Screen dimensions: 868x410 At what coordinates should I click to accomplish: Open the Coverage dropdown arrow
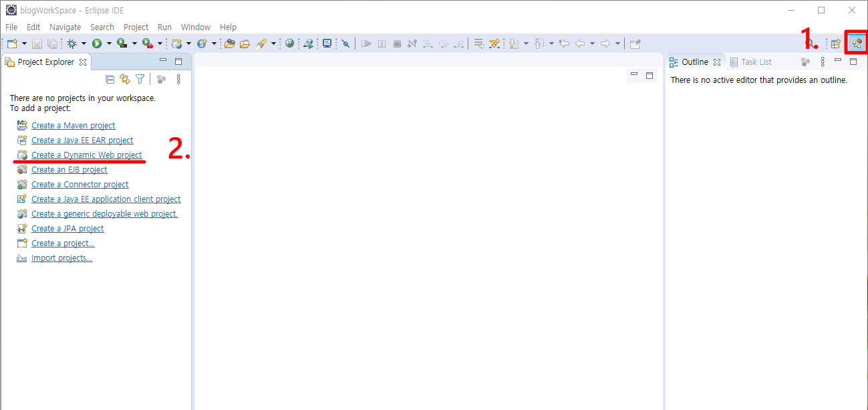(x=134, y=43)
